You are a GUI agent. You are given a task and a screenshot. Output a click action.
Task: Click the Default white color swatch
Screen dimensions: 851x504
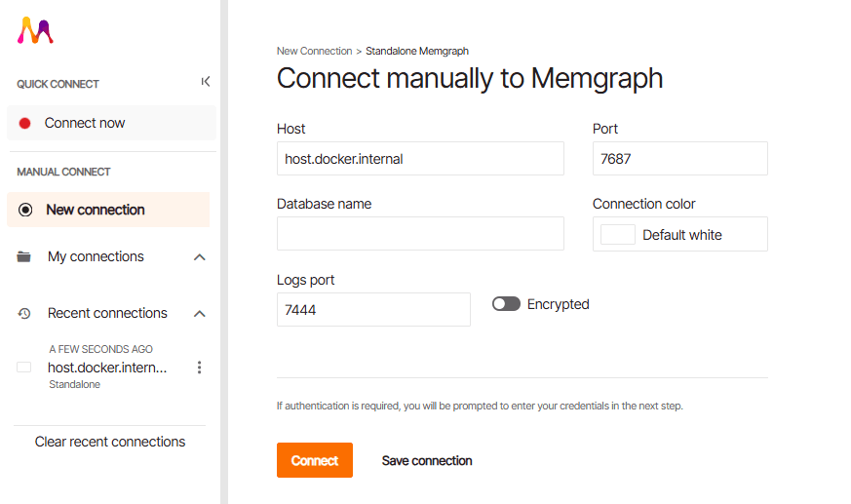tap(618, 234)
